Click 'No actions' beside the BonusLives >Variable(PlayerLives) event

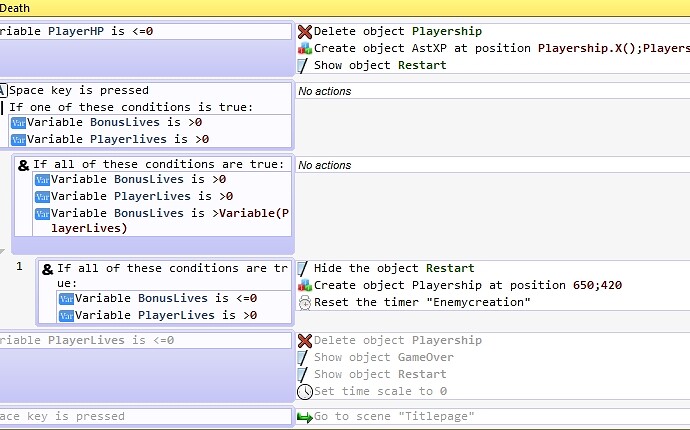pyautogui.click(x=325, y=165)
